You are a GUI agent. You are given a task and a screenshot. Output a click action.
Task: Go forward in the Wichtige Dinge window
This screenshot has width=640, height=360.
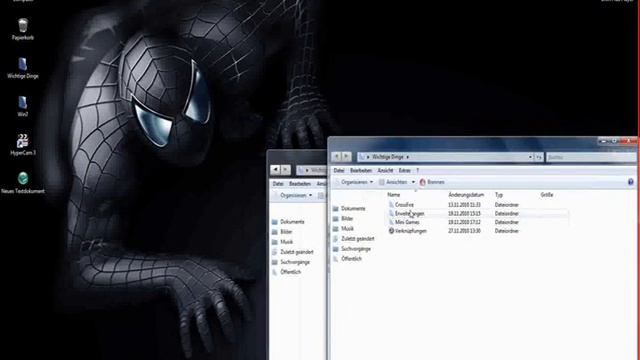[x=346, y=157]
